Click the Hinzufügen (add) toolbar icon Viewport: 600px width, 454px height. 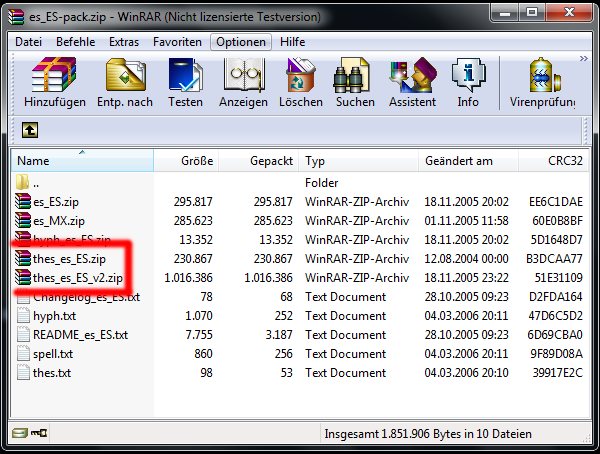(x=54, y=75)
